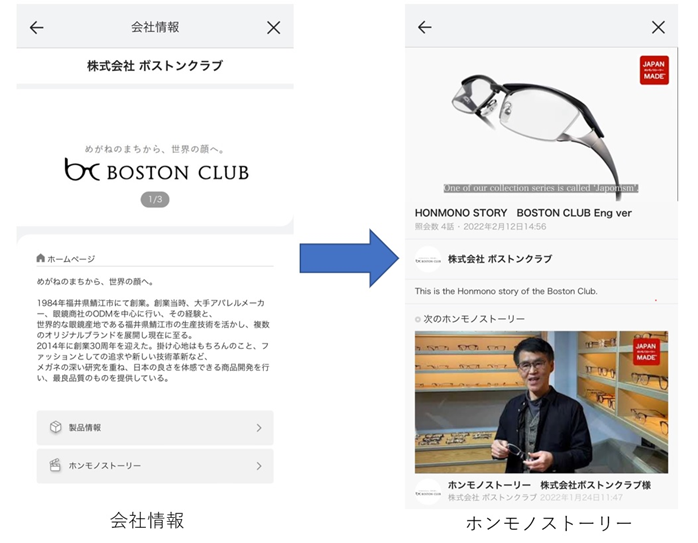The image size is (698, 543).
Task: Expand 製品情報 chevron arrow
Action: point(259,428)
